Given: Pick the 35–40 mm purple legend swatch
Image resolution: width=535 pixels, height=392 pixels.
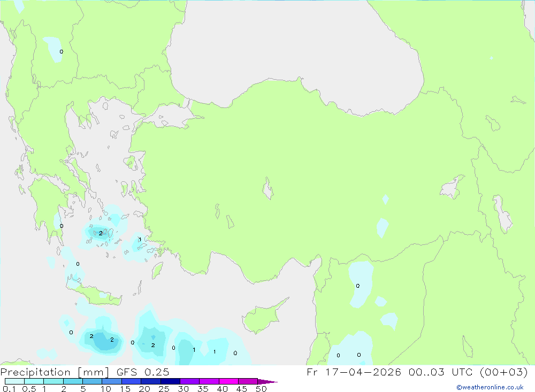Looking at the screenshot, I should (209, 381).
